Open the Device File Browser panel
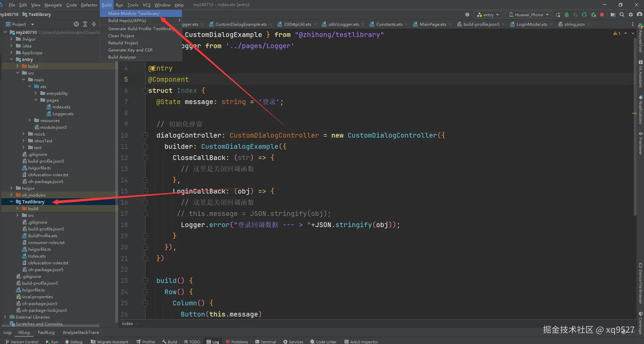Viewport: 644px width, 344px height. point(641,283)
